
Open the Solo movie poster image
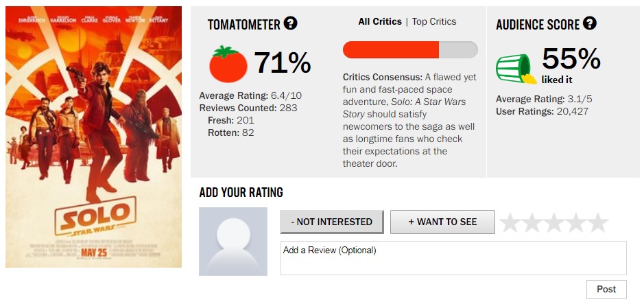[x=93, y=137]
